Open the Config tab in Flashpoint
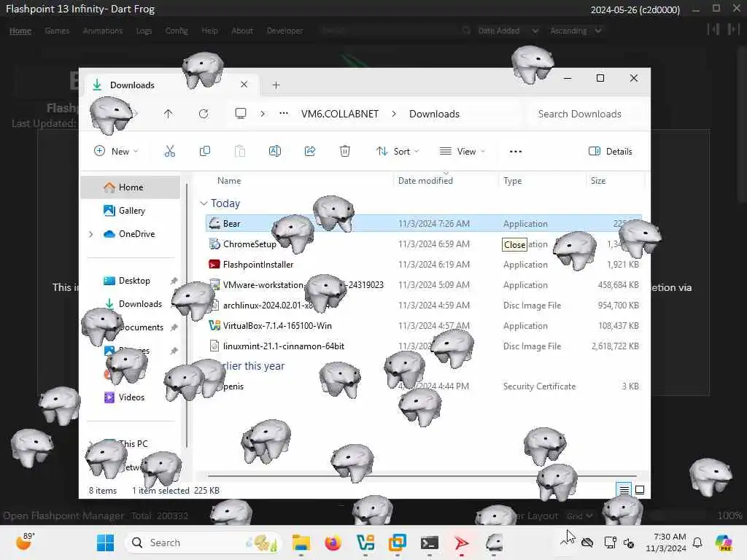The width and height of the screenshot is (747, 560). point(177,31)
